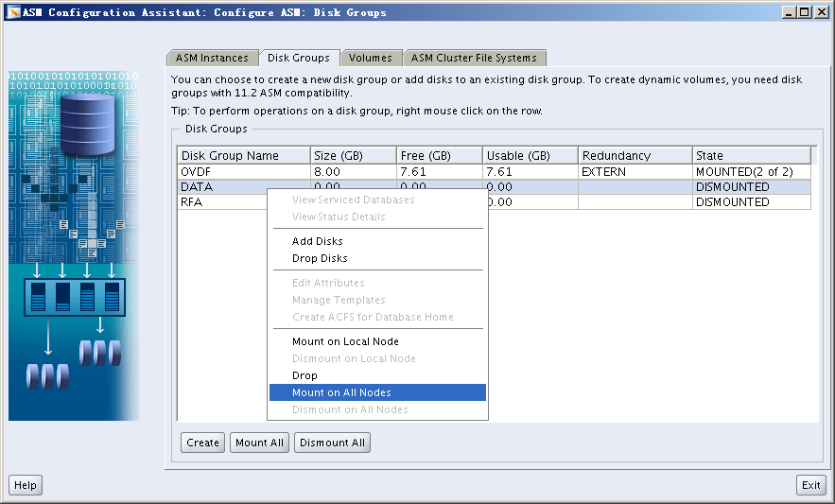
Task: Click the Exit button
Action: coord(810,485)
